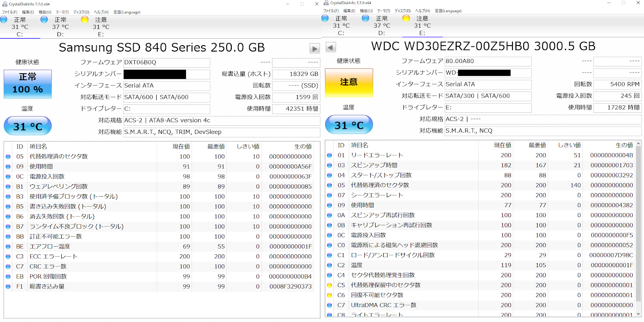Viewport: 644px width, 322px height.
Task: Select CRC エラー数 row in Samsung table
Action: click(162, 266)
